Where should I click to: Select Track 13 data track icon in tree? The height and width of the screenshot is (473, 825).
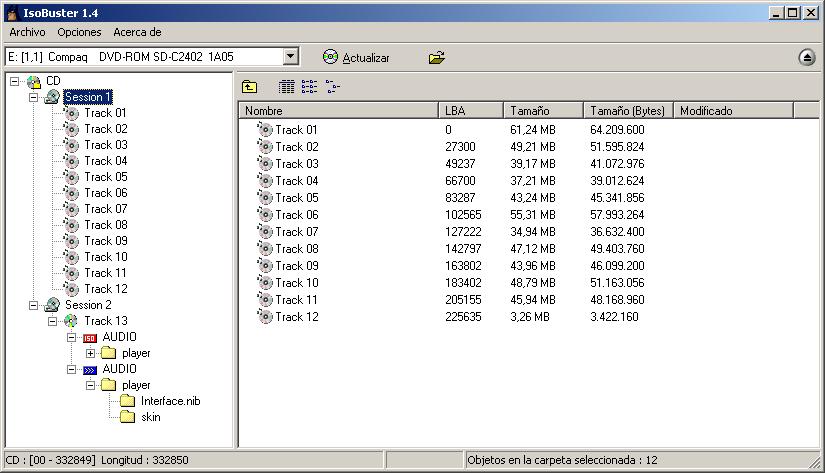point(71,321)
